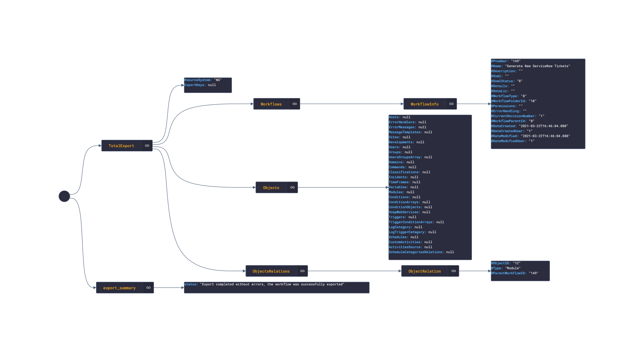The image size is (644, 352).
Task: Click the Generate New ServiceNow Tickets name value
Action: pyautogui.click(x=537, y=66)
